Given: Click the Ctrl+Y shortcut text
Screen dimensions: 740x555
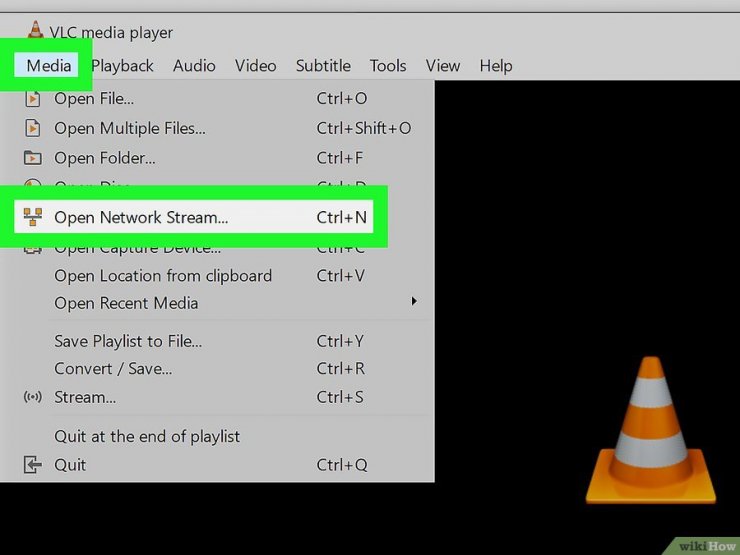Looking at the screenshot, I should pyautogui.click(x=340, y=341).
